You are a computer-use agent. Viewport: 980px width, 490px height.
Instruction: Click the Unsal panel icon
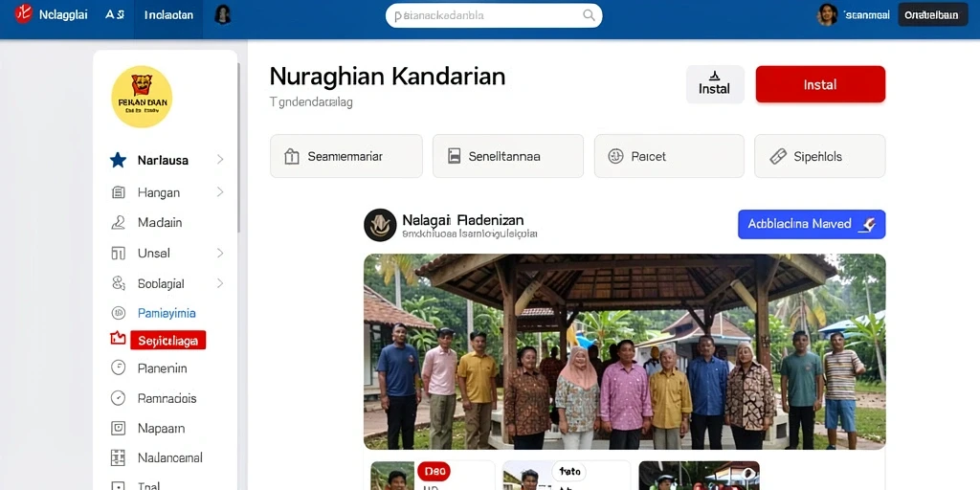pyautogui.click(x=118, y=253)
